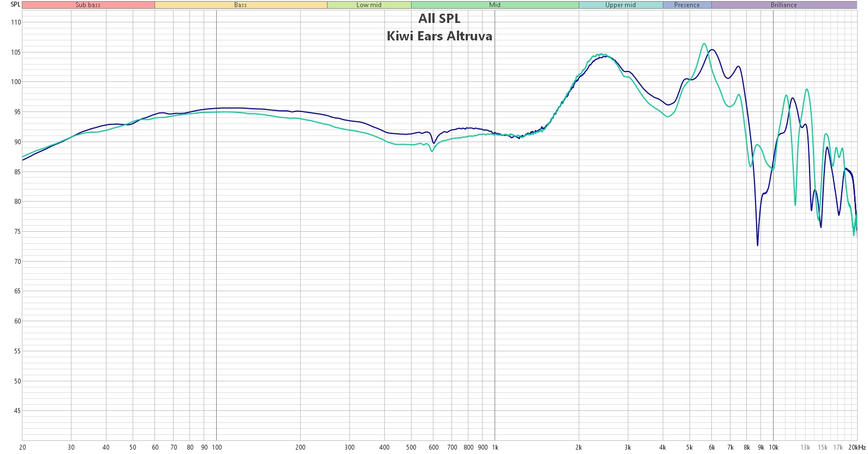Select the 17k frequency axis label

pos(838,447)
